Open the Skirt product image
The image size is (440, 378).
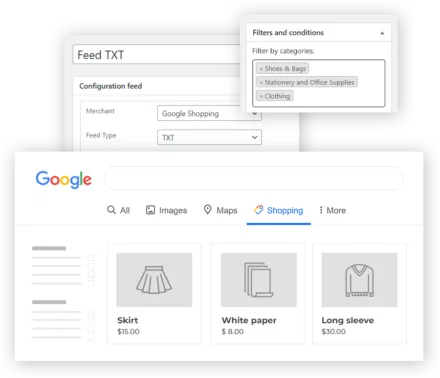(154, 280)
